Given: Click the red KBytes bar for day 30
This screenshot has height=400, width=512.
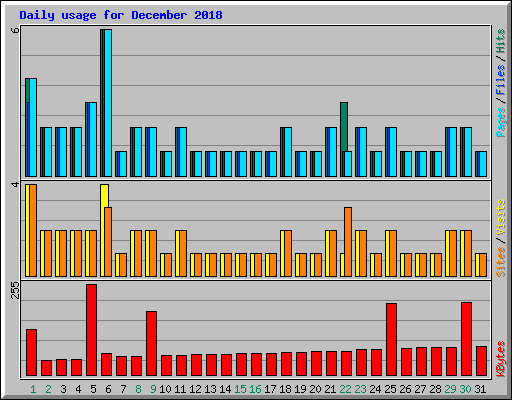Looking at the screenshot, I should [x=467, y=339].
